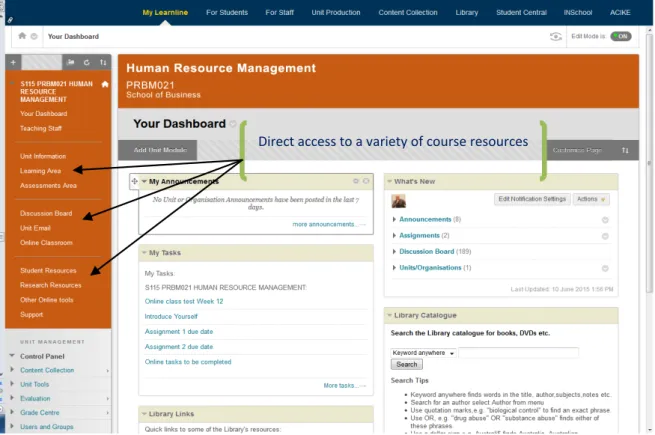Screen dimensions: 655x435
Task: Open Discussion Board in sidebar menu
Action: 46,214
